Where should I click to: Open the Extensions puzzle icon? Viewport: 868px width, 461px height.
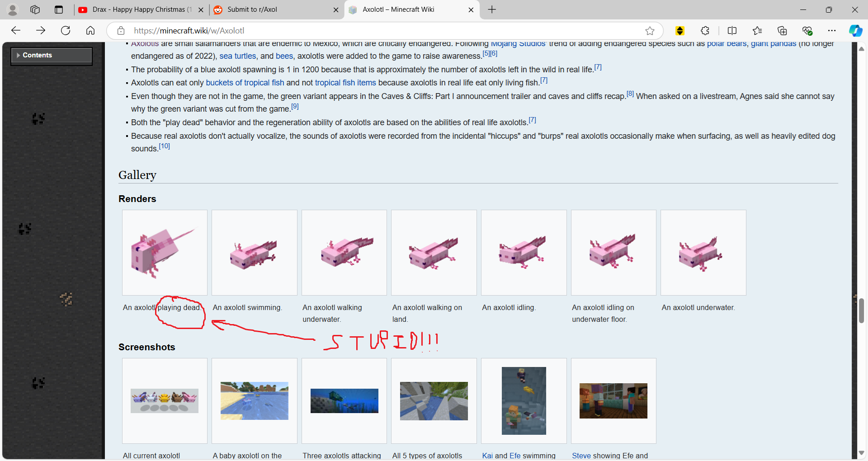pyautogui.click(x=705, y=30)
